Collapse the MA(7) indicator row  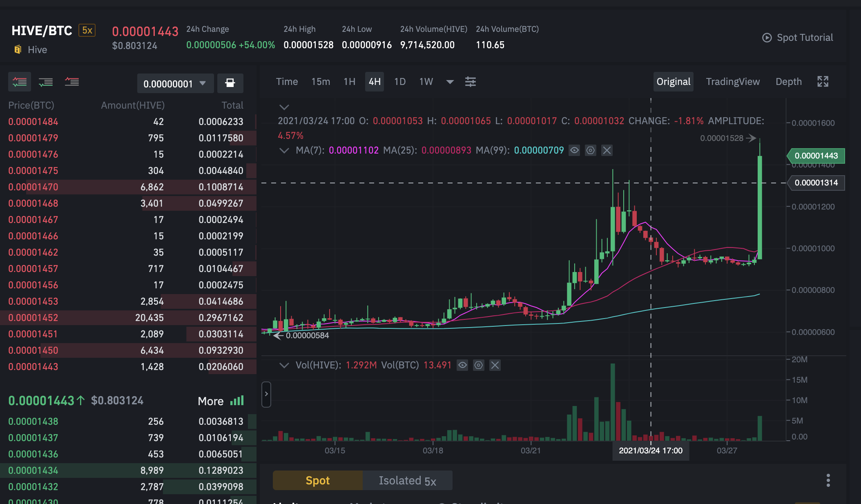pos(284,150)
